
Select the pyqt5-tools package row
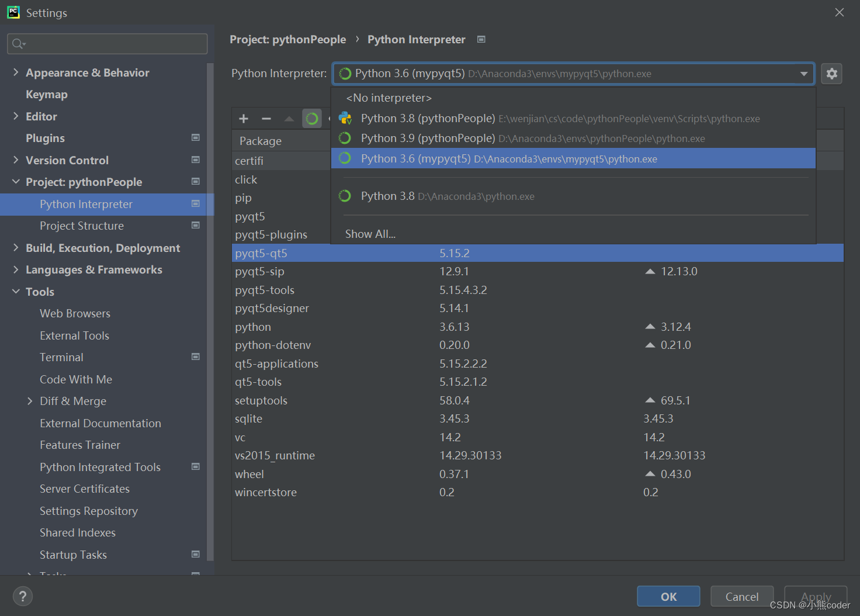[265, 289]
